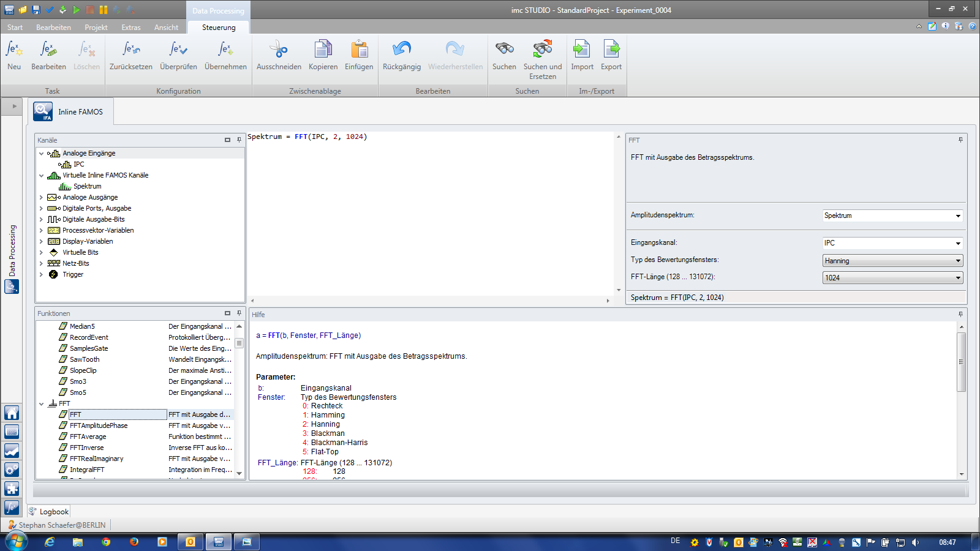
Task: Click the Export icon
Action: (611, 50)
